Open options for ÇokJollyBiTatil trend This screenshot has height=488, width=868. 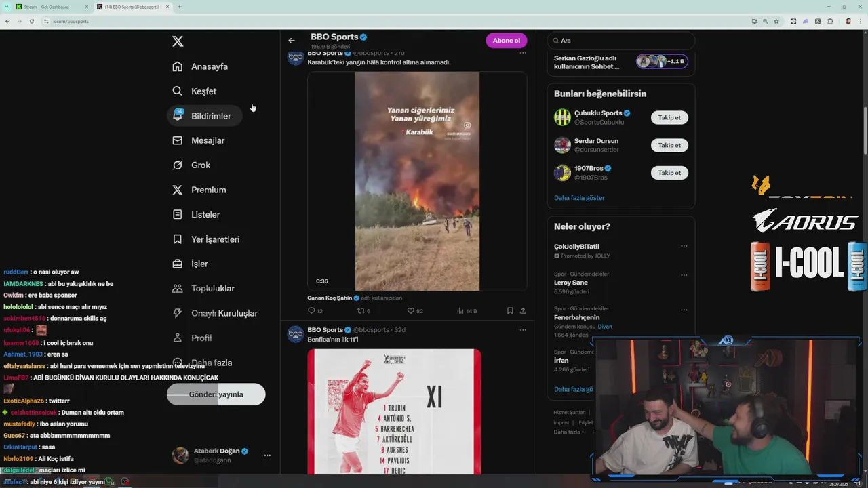coord(684,247)
